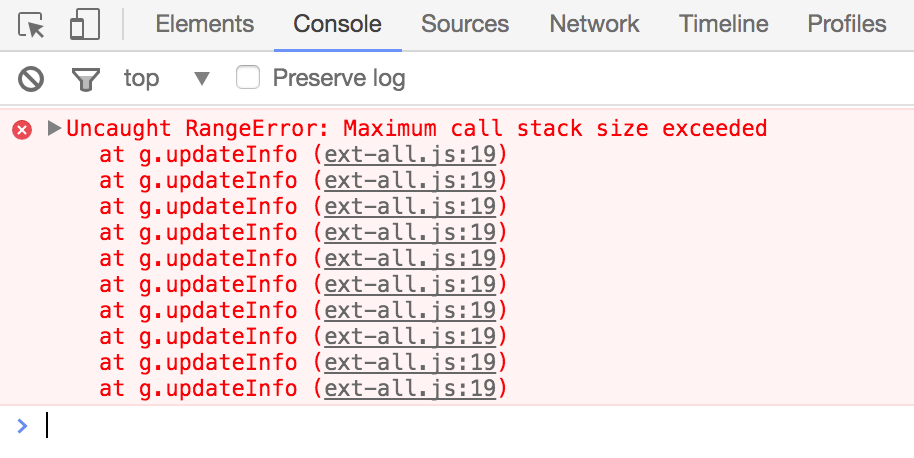Screen dimensions: 914x458
Task: Open the console filter funnel icon
Action: point(86,79)
